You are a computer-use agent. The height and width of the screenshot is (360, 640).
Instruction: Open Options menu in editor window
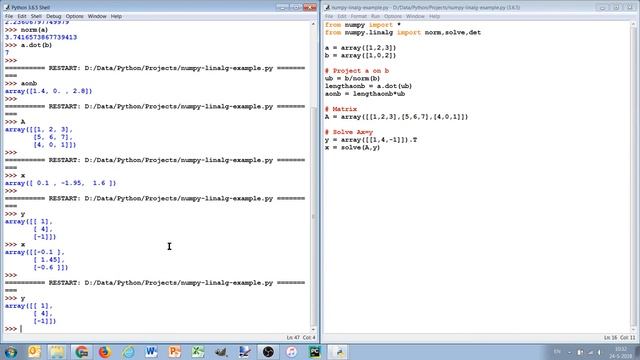point(393,16)
